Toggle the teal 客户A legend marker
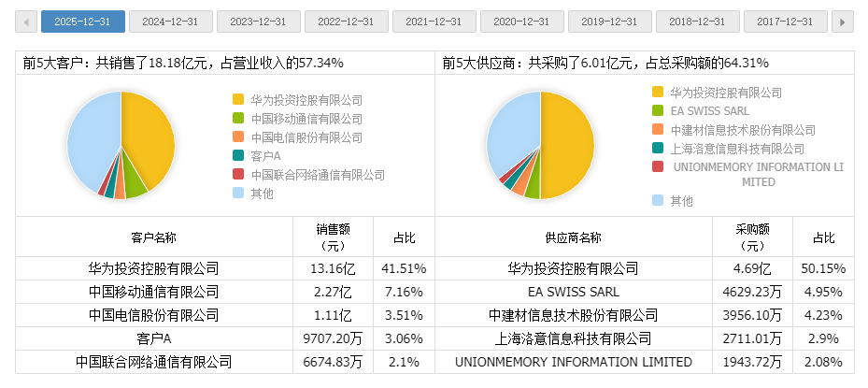Screen dimensions: 868x388 pos(238,156)
